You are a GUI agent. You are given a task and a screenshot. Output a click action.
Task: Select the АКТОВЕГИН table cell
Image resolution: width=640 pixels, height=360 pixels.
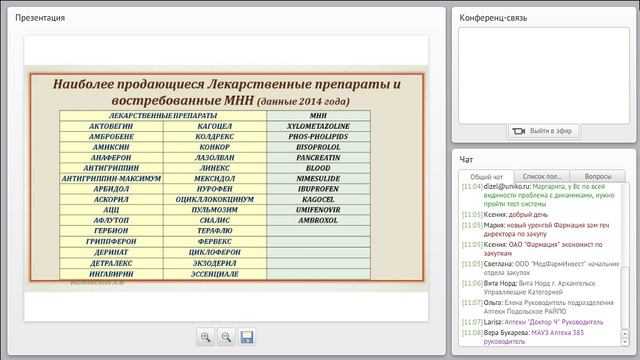(x=111, y=126)
